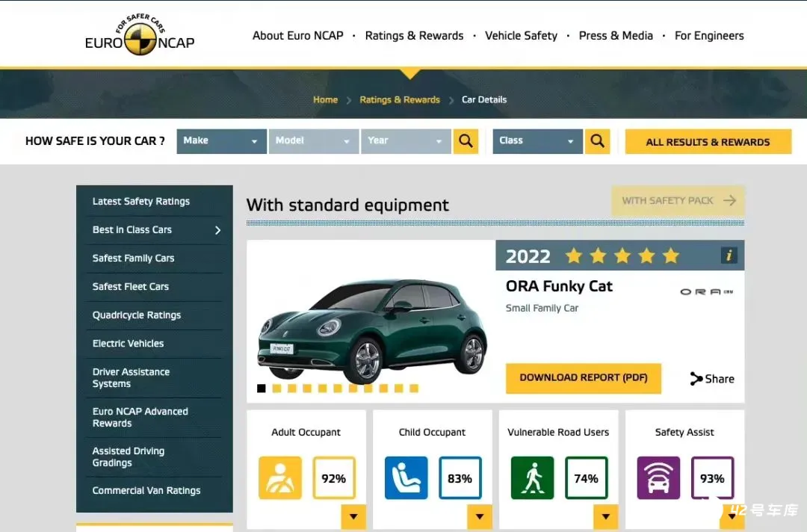Click the arrow on With Safety Pack
Viewport: 807px width, 532px height.
(729, 200)
